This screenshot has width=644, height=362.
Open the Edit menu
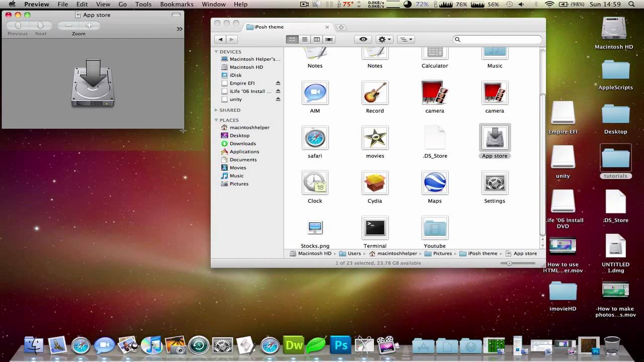click(82, 4)
